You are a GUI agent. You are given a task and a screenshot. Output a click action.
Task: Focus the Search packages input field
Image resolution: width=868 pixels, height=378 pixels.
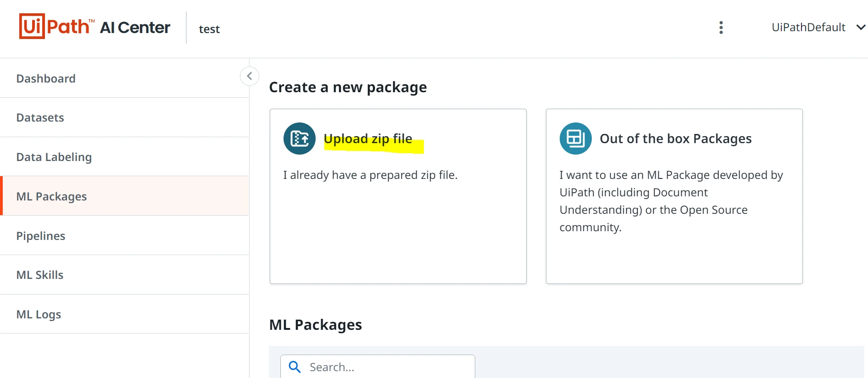pos(378,367)
